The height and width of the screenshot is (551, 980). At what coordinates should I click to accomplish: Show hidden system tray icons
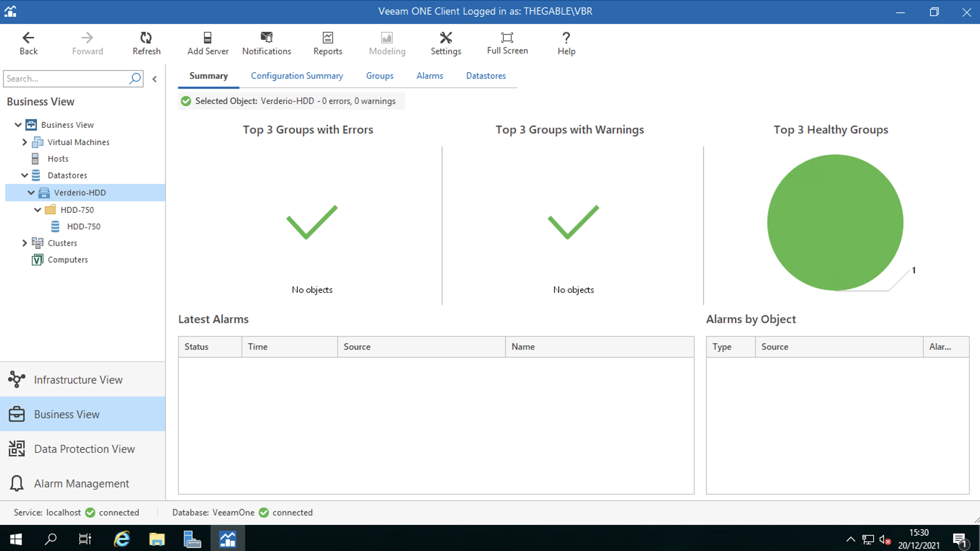(851, 539)
